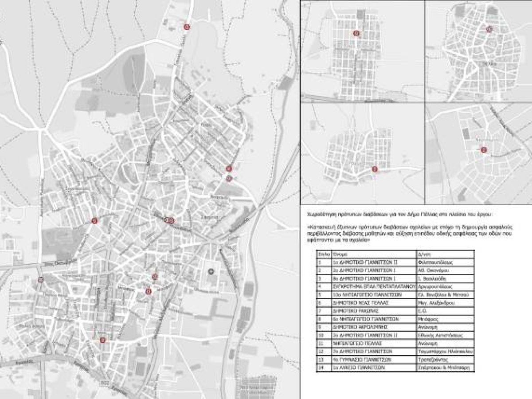
Task: Click the red marker in the bottom-left inset map
Action: click(375, 169)
